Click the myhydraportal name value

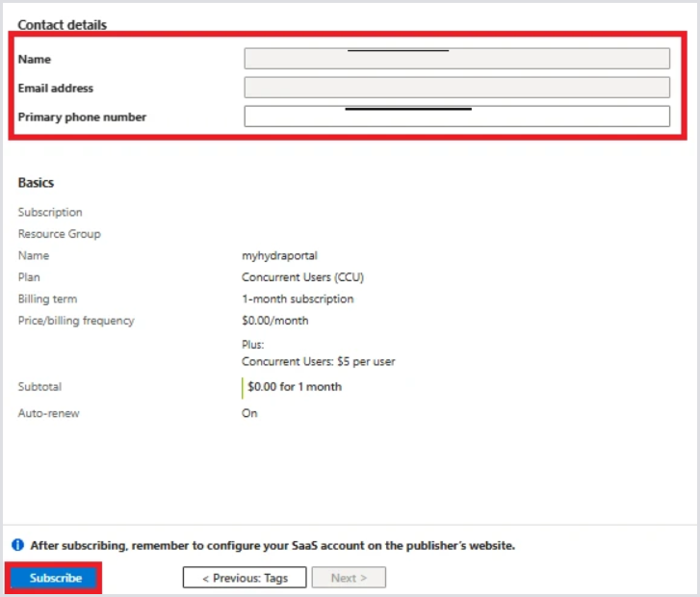(279, 256)
